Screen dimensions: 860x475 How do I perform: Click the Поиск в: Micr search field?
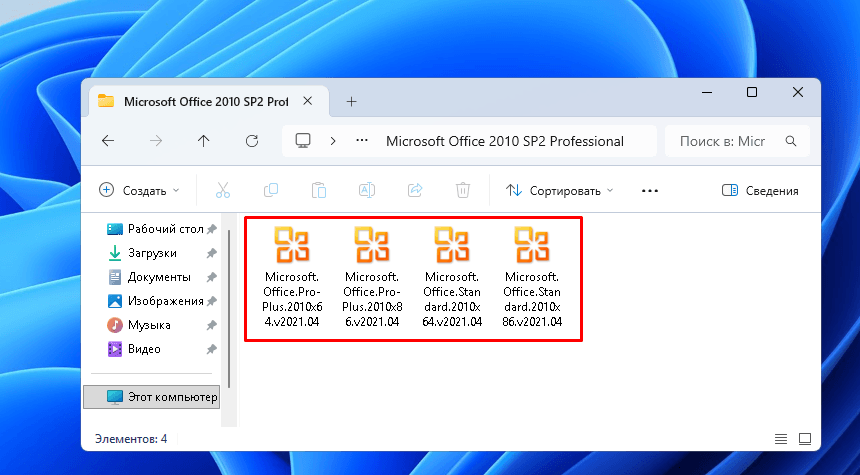click(737, 141)
